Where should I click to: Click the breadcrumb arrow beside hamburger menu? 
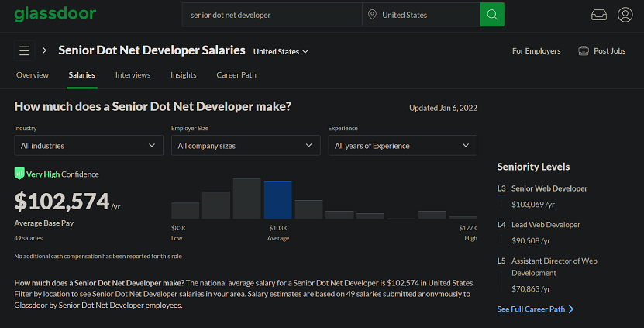tap(44, 50)
